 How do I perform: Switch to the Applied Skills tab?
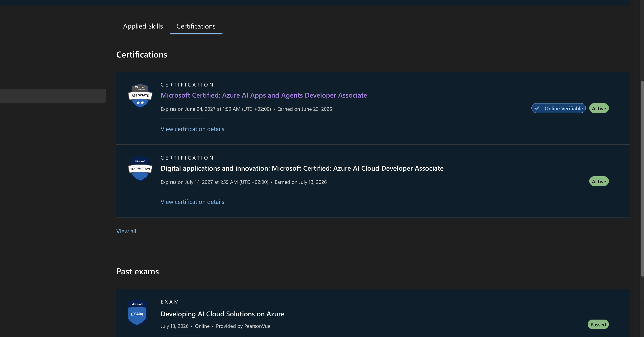pyautogui.click(x=143, y=26)
